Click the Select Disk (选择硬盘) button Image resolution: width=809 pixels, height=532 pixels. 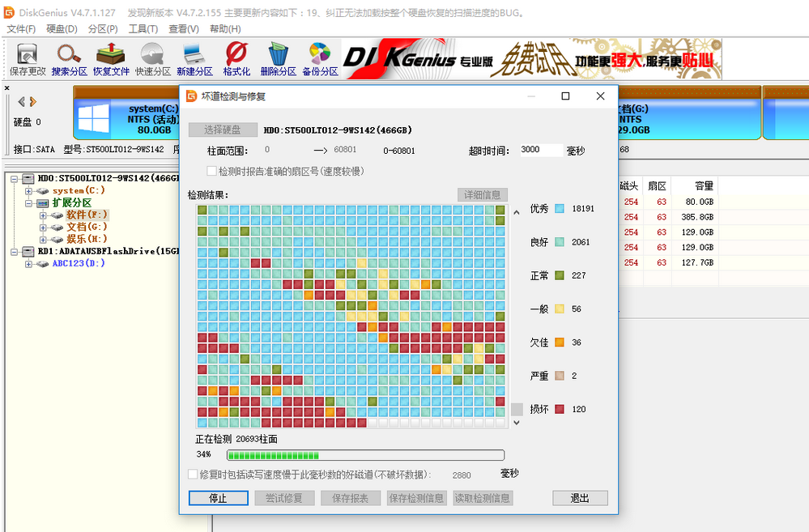(x=223, y=130)
